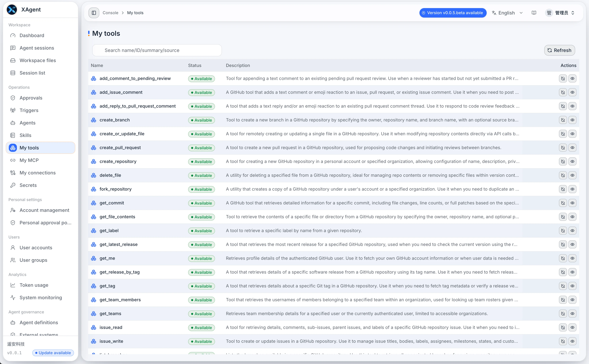Click the Dashboard gauge icon

click(13, 35)
